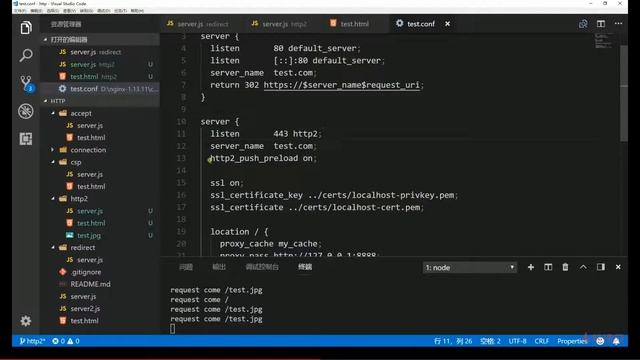
Task: Open the 调试控制台 panel tab
Action: [262, 267]
